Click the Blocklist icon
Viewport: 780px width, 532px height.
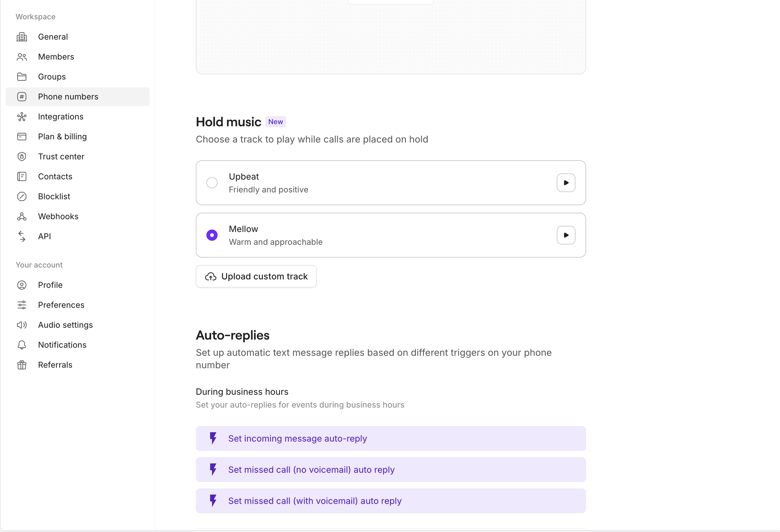coord(22,196)
